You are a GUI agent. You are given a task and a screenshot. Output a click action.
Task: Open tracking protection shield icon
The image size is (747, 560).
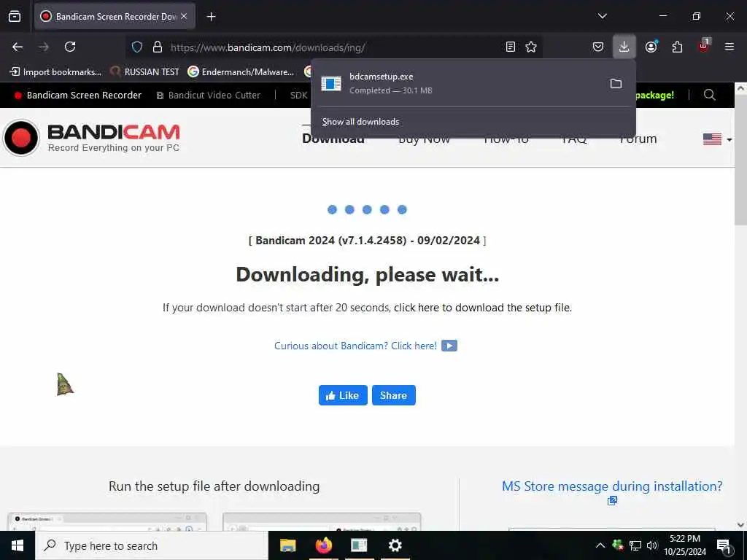[137, 47]
